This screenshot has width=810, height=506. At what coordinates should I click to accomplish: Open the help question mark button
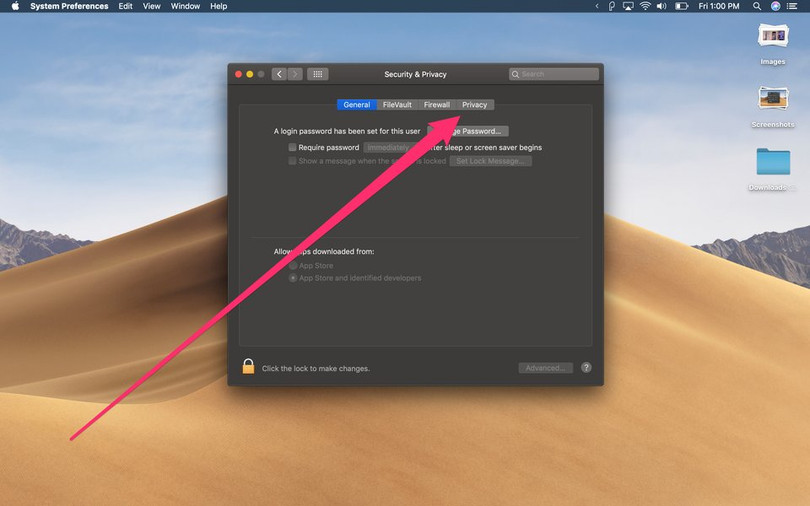(x=586, y=368)
